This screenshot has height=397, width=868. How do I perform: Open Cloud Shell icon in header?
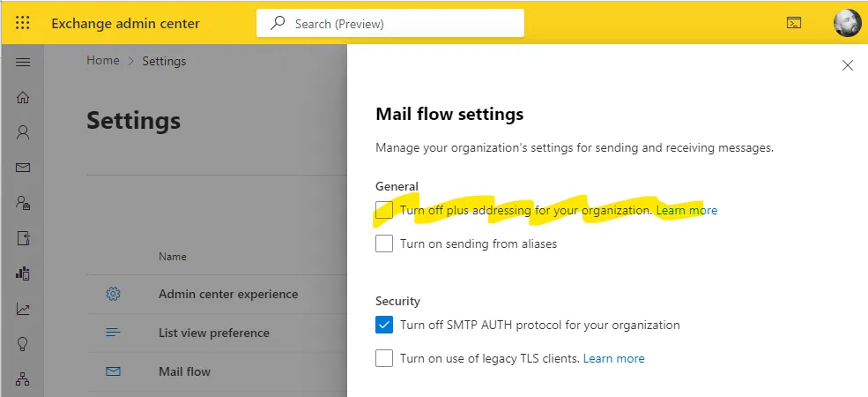794,23
